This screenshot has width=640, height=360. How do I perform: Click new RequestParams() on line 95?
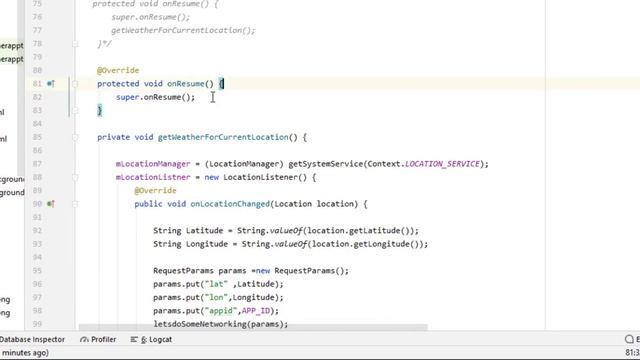[302, 271]
